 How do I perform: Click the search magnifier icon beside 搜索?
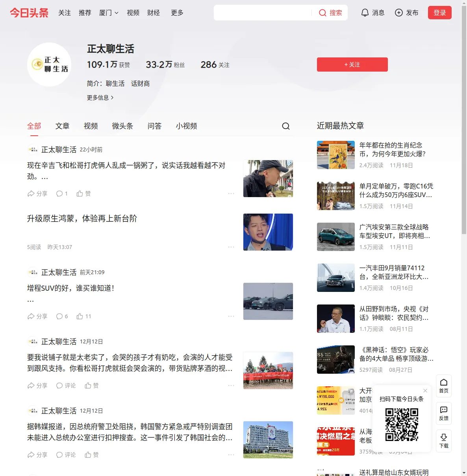[322, 13]
